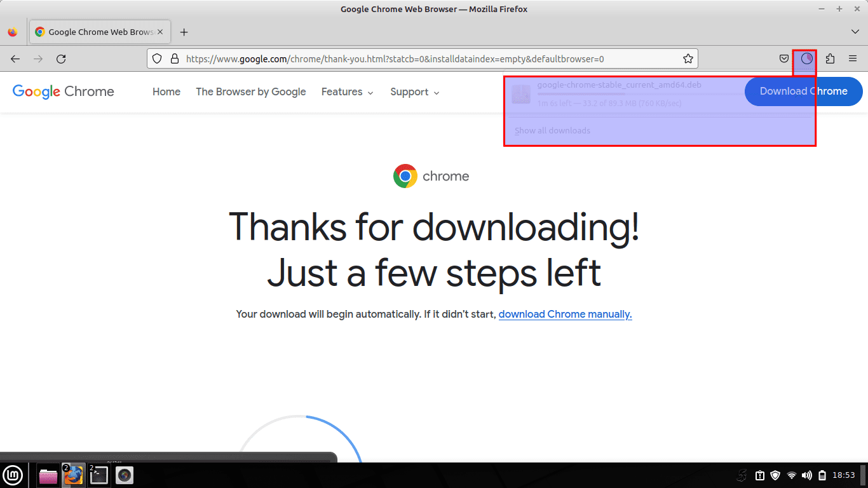868x488 pixels.
Task: Click the forward navigation arrow
Action: tap(38, 59)
